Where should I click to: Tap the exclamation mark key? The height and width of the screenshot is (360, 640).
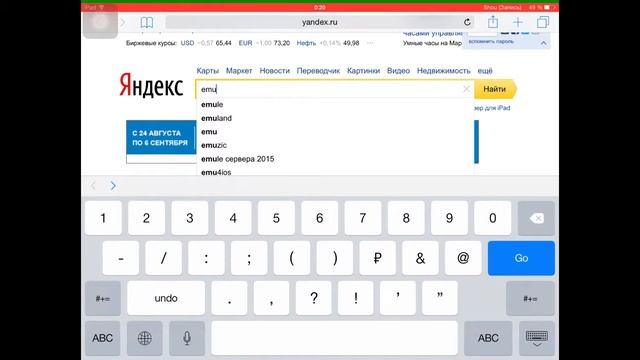(x=356, y=298)
